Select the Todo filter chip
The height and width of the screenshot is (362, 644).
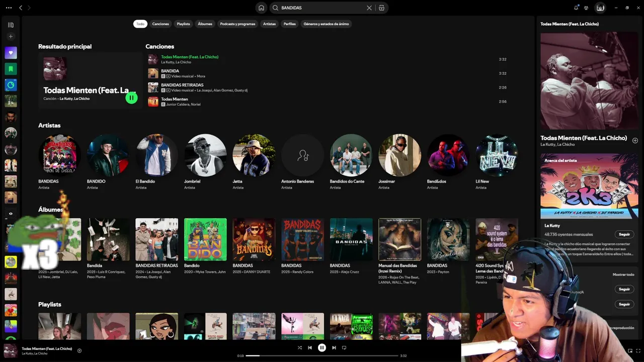point(140,24)
